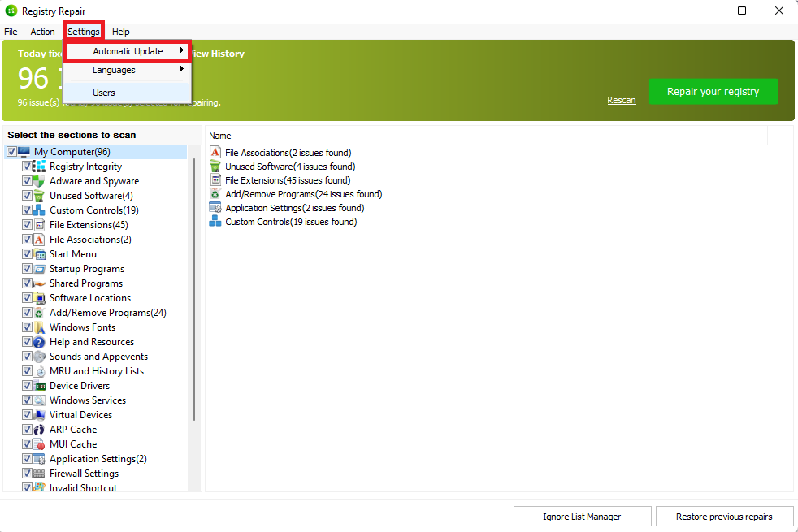Screen dimensions: 798x532
Task: Uncheck the Device Drivers checkbox
Action: [28, 386]
